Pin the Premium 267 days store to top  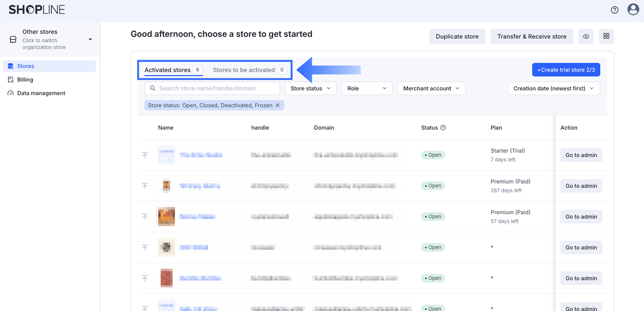pyautogui.click(x=145, y=186)
